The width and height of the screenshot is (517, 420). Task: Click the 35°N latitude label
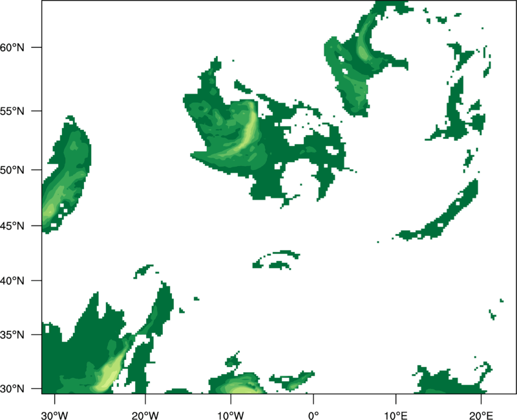tap(12, 335)
